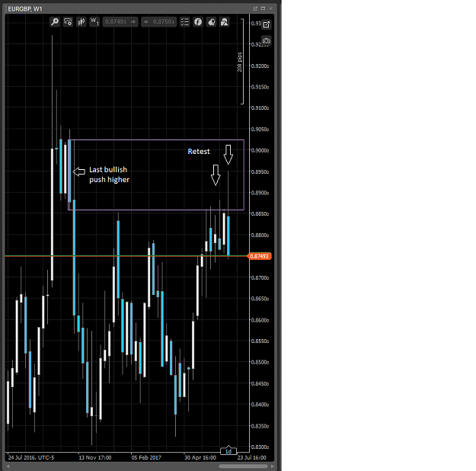The width and height of the screenshot is (476, 471).
Task: Take a chart screenshot with camera icon
Action: point(267,40)
